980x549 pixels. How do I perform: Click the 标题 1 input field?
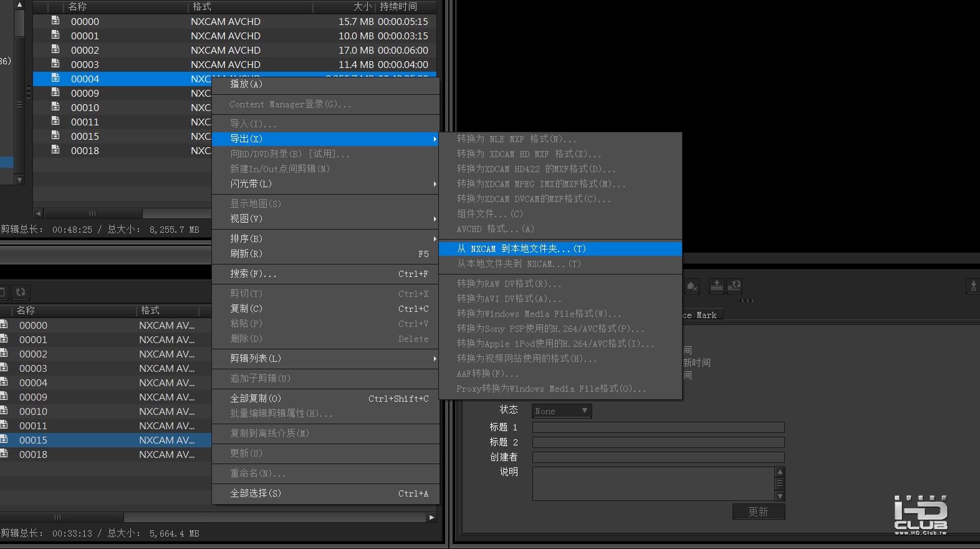[658, 427]
